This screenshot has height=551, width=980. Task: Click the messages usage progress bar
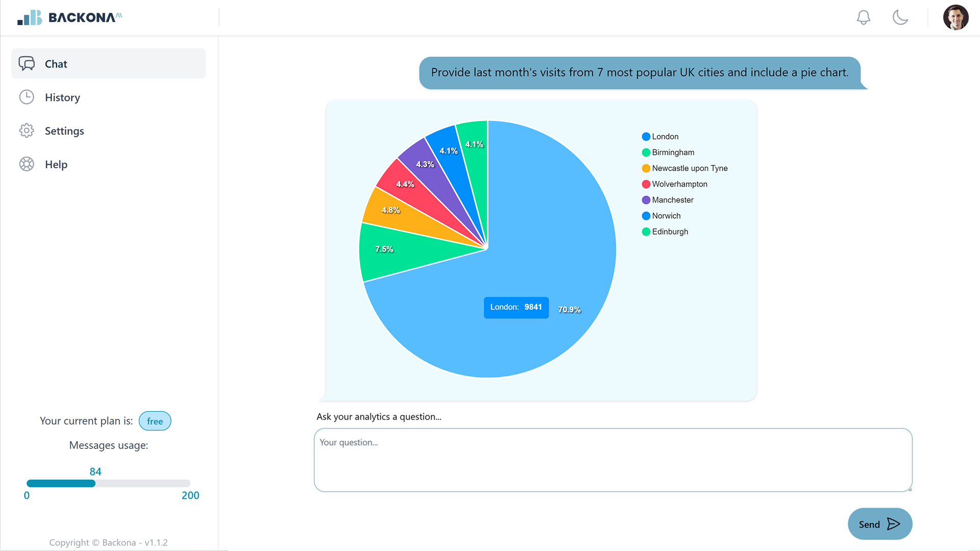click(108, 483)
